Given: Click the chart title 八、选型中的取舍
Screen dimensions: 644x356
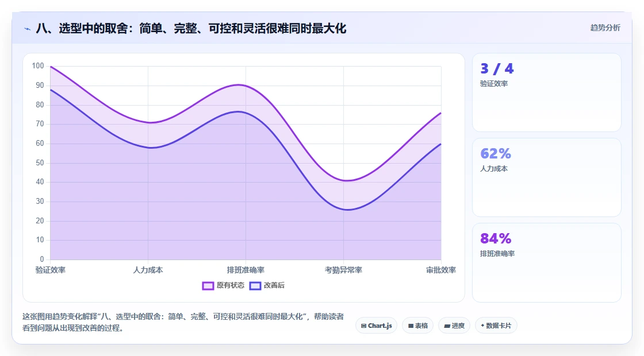Looking at the screenshot, I should (x=191, y=29).
